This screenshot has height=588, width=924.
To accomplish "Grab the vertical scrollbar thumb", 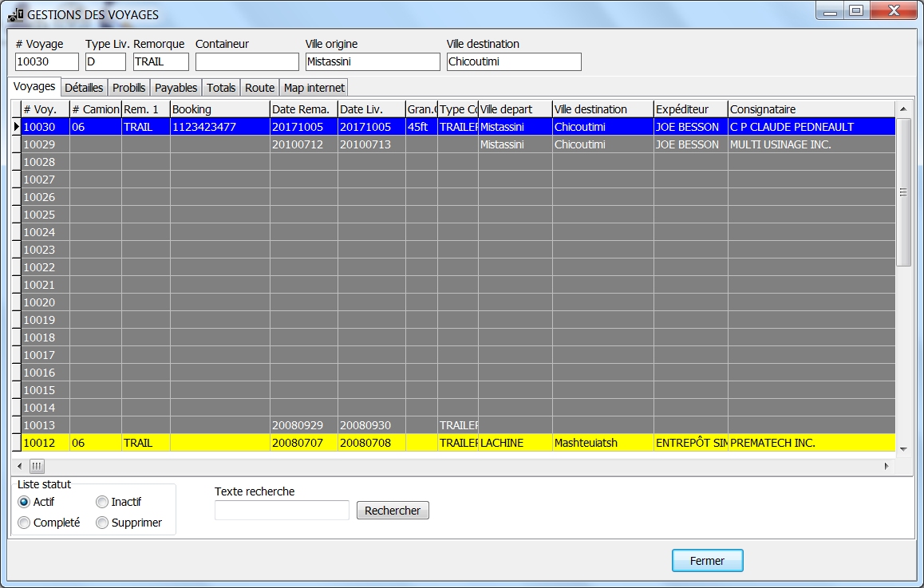I will (903, 191).
